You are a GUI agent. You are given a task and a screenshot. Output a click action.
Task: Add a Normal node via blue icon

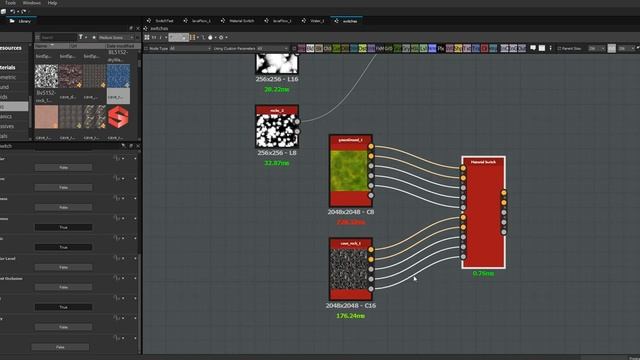[432, 48]
